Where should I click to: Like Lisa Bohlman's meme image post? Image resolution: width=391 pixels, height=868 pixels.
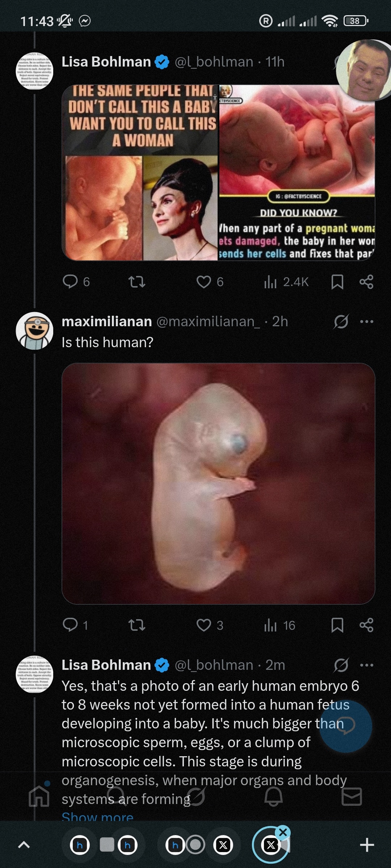click(204, 282)
